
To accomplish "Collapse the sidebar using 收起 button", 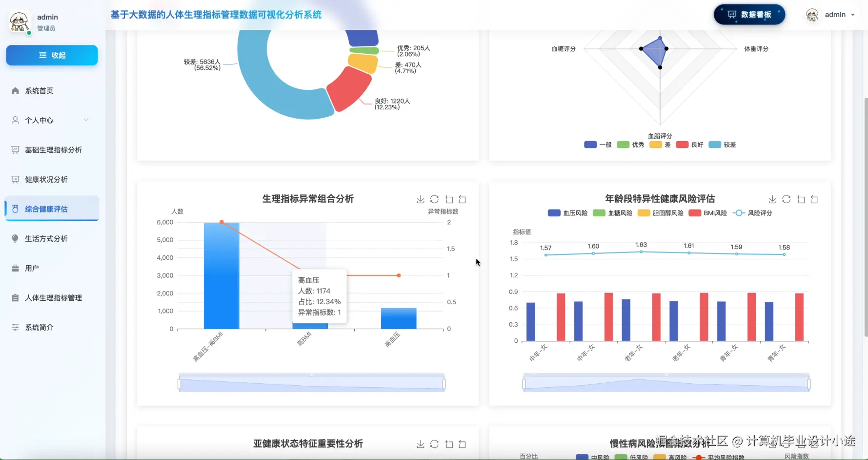I will [x=51, y=55].
